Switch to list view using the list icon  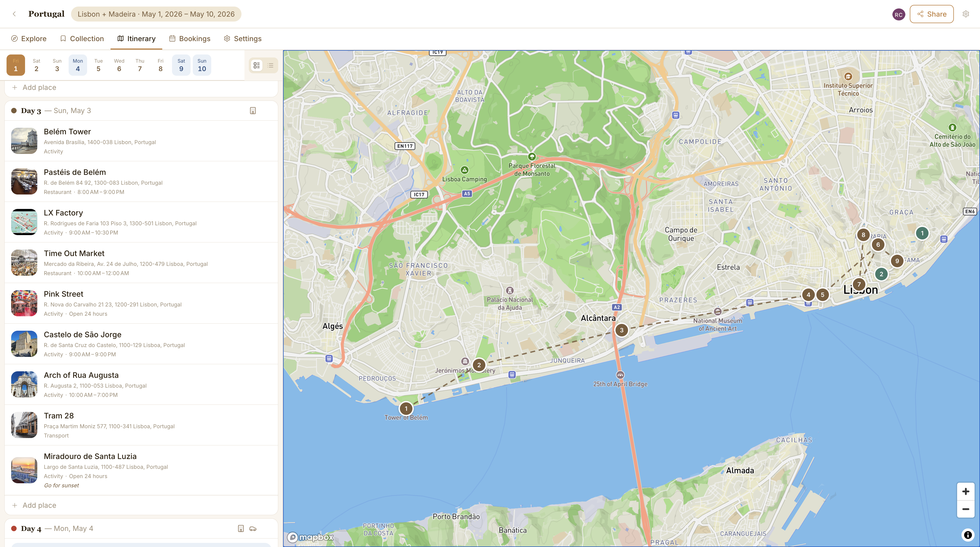click(x=270, y=65)
